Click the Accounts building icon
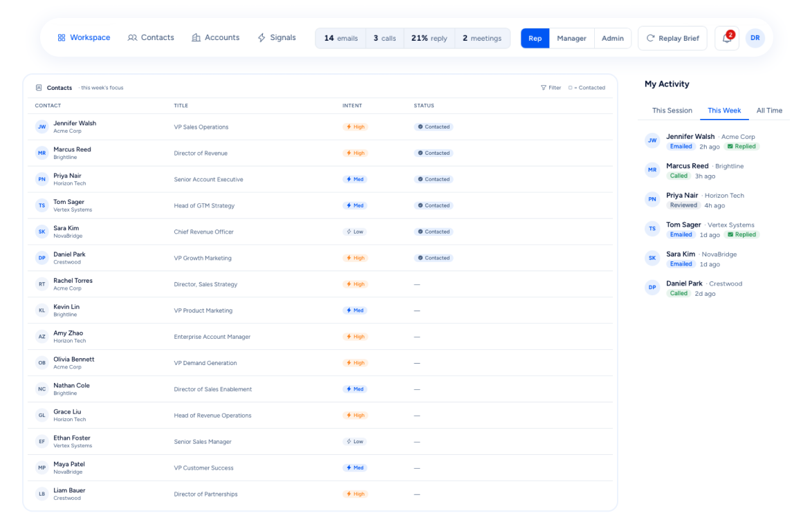This screenshot has width=812, height=531. click(x=196, y=38)
